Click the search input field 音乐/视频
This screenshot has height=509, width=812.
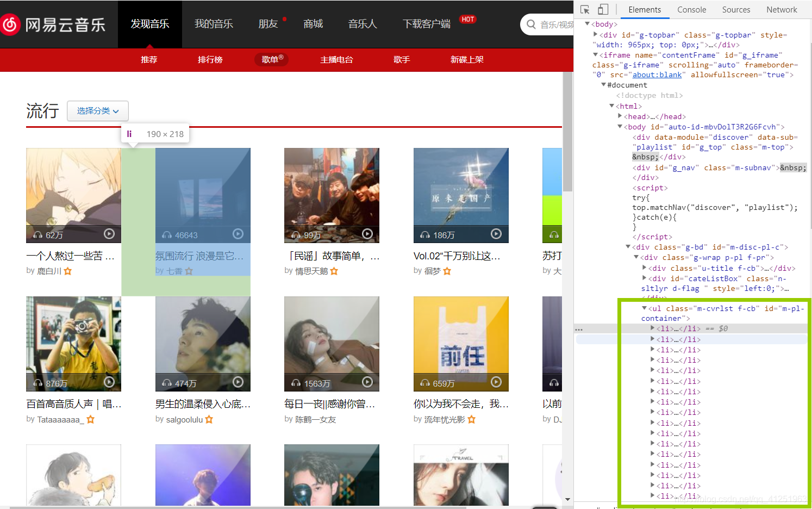coord(557,24)
